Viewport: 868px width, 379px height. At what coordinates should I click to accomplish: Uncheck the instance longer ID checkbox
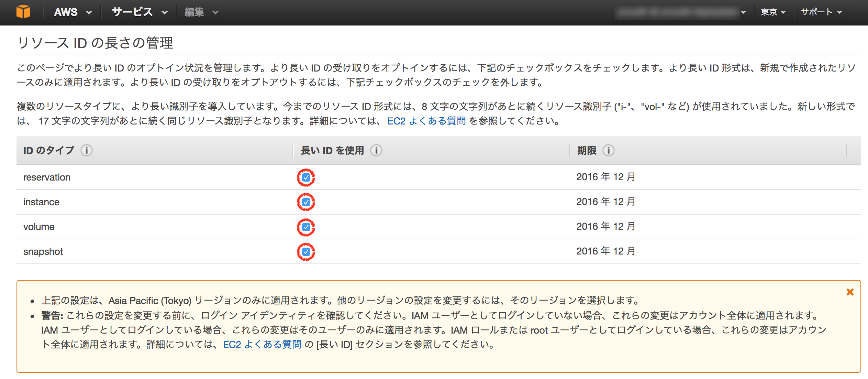click(x=306, y=203)
